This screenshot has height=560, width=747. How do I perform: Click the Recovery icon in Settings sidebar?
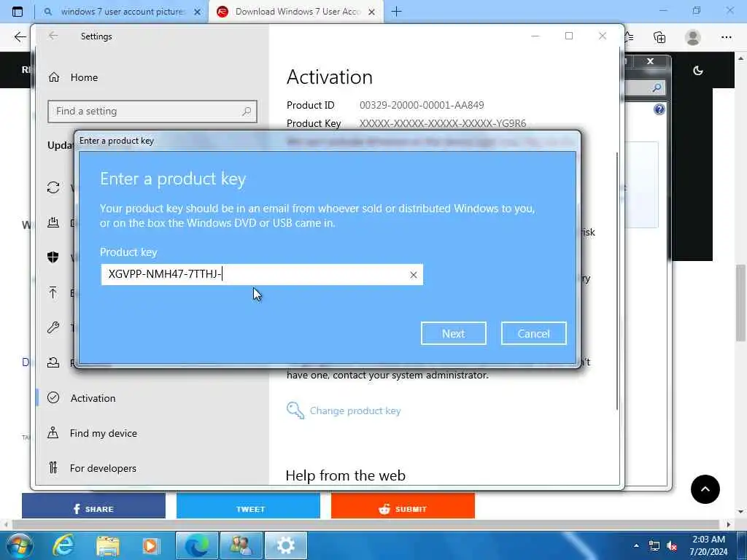tap(53, 362)
